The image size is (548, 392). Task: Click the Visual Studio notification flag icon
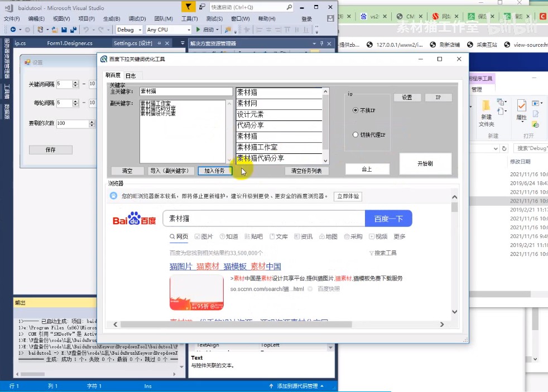coord(189,7)
